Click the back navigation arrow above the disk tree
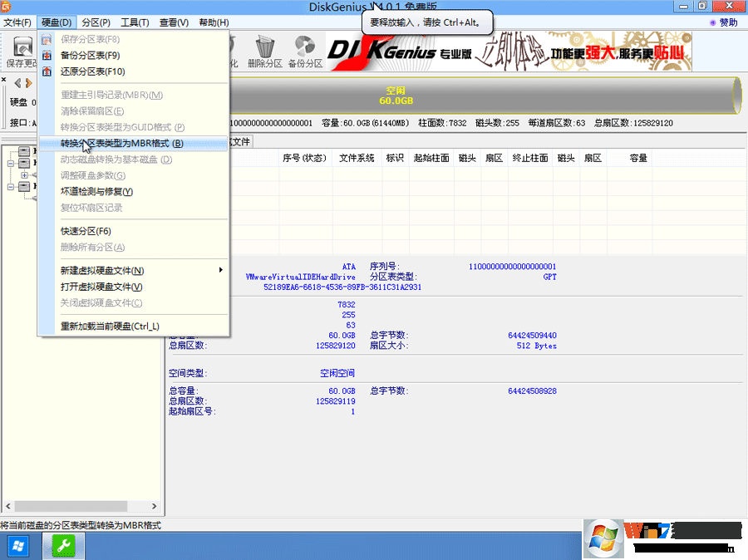 (x=16, y=83)
